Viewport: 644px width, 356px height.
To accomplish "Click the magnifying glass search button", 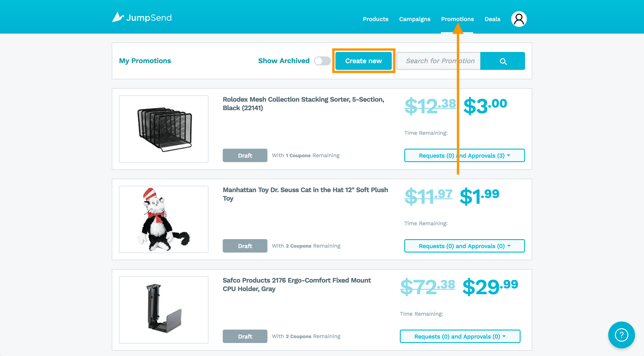I will [x=502, y=61].
